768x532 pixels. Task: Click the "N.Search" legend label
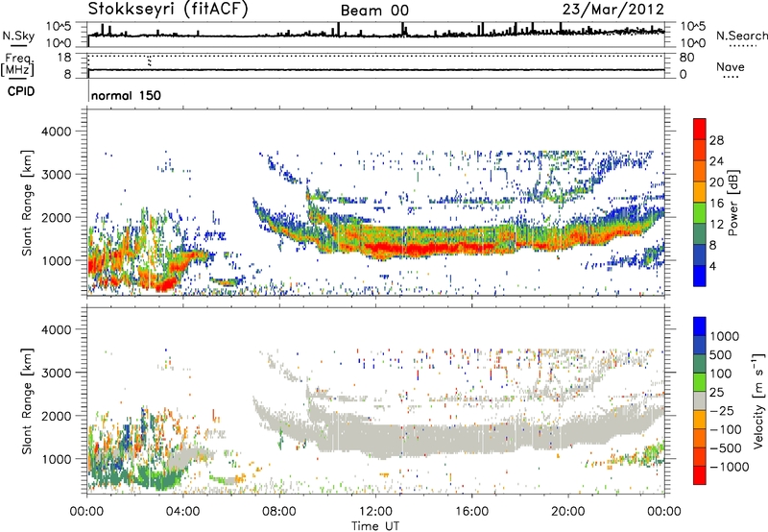(741, 36)
